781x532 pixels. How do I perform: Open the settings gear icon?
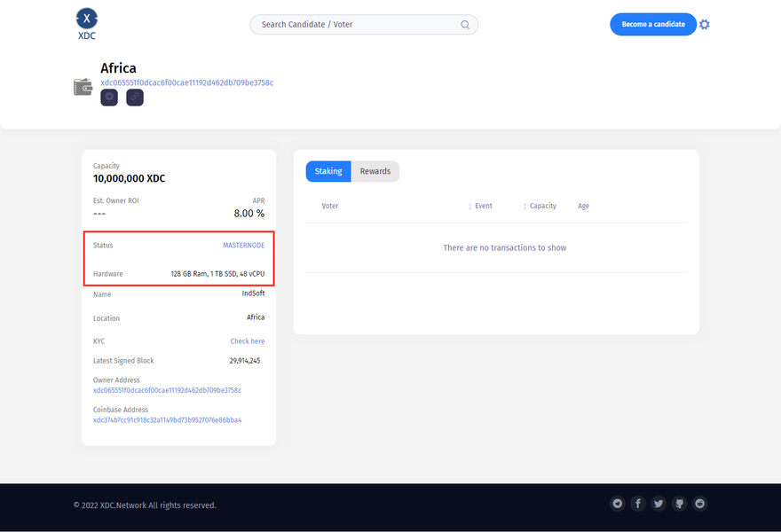tap(705, 25)
